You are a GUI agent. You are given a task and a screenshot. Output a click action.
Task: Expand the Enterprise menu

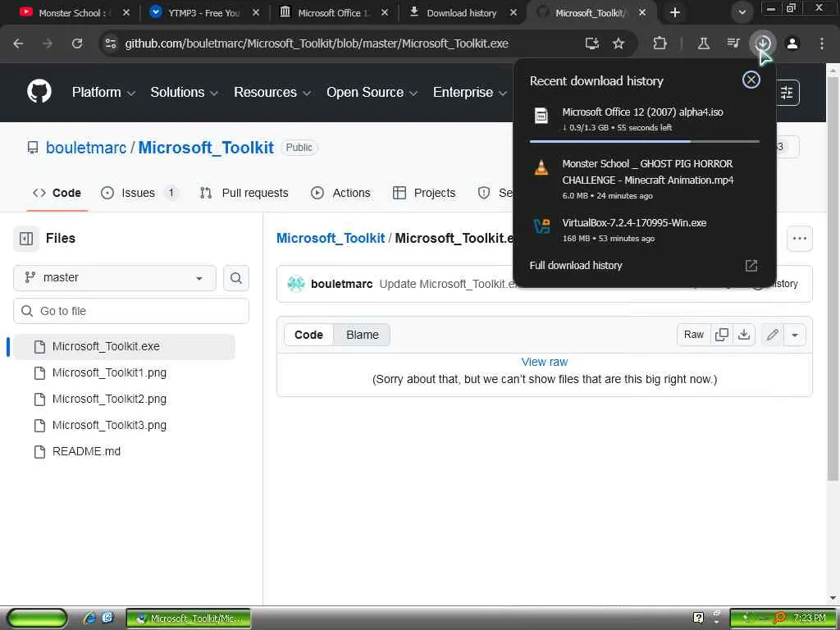[x=470, y=92]
